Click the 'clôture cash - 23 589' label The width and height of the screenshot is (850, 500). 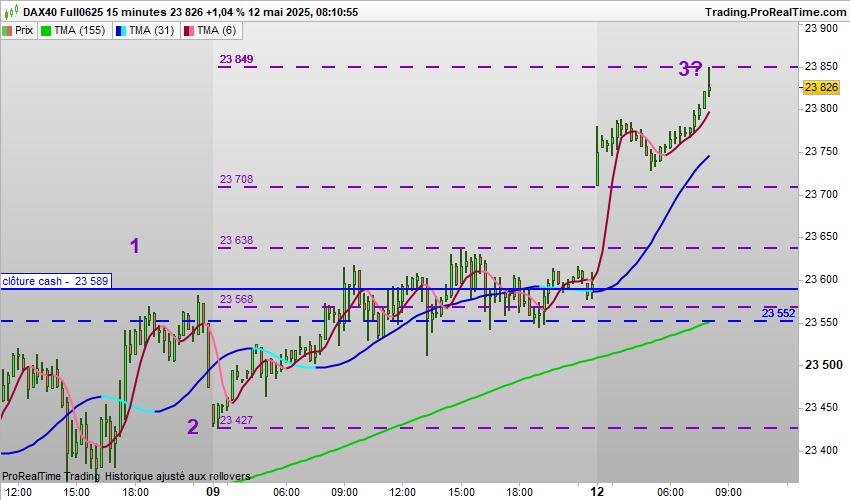56,281
